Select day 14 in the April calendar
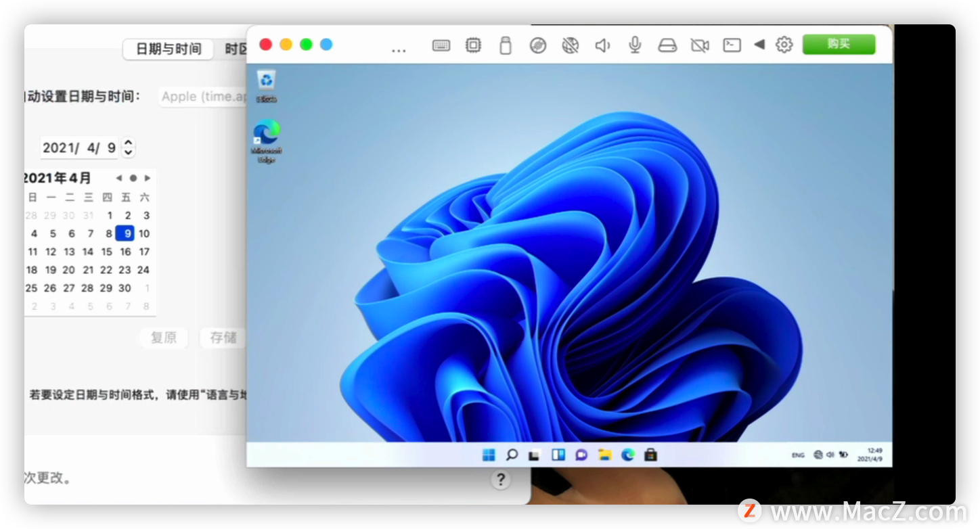This screenshot has width=980, height=529. (x=88, y=252)
